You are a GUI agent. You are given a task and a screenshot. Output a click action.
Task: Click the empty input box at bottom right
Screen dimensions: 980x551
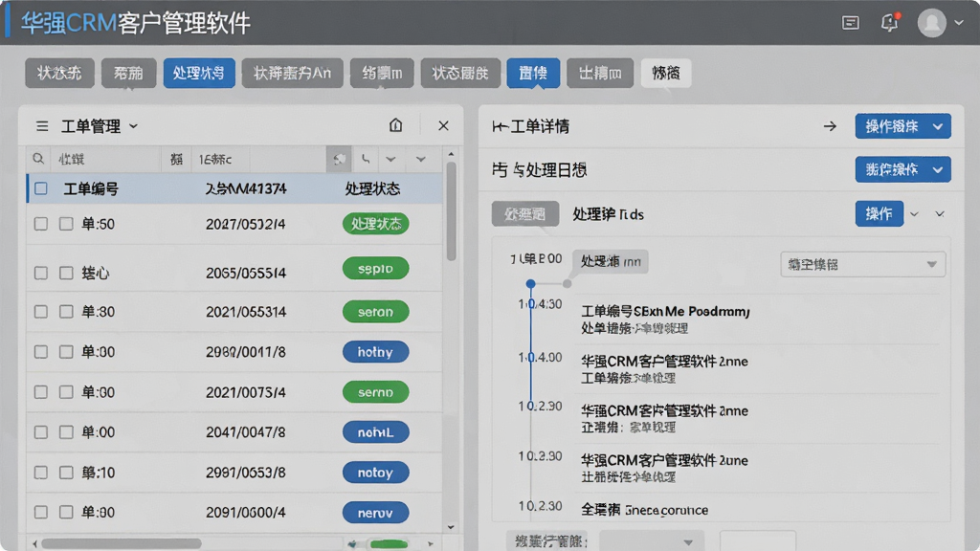coord(758,541)
